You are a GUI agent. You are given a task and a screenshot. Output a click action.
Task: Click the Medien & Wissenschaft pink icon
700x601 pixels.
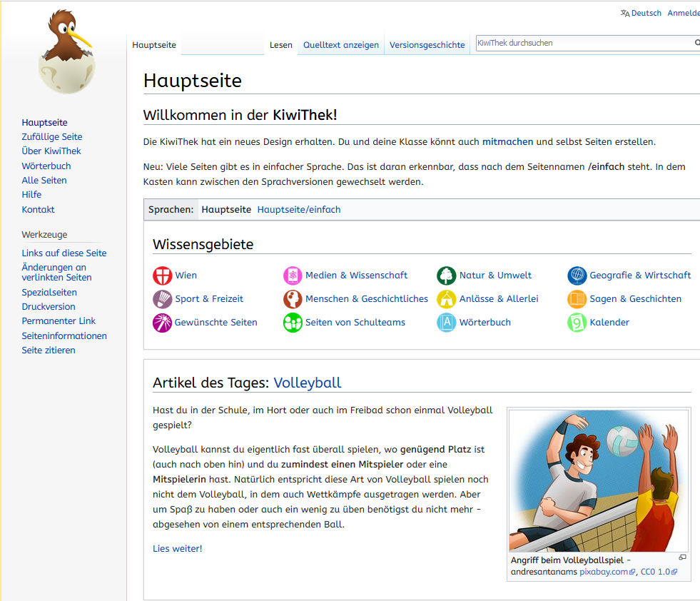pos(293,276)
